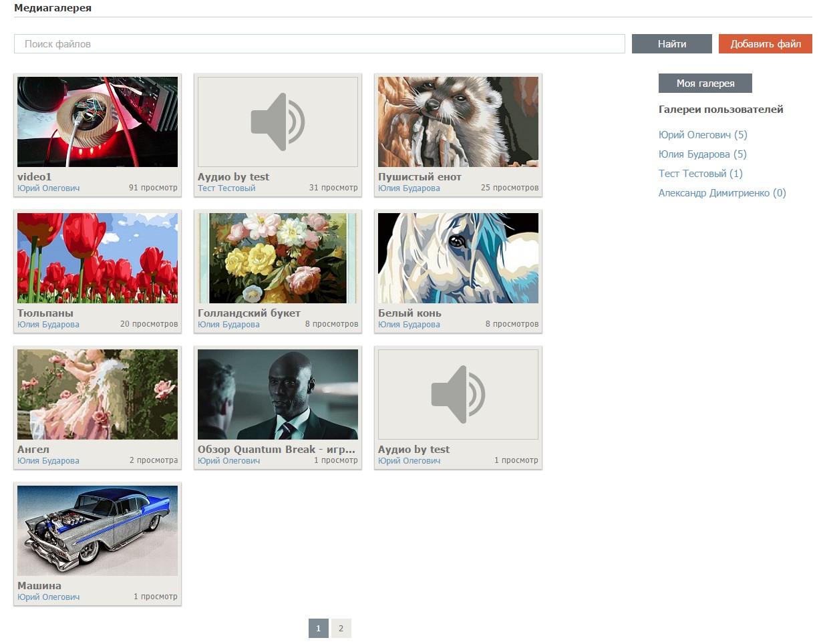819x644 pixels.
Task: Open Александр Димитриенко (0) user gallery
Action: (721, 193)
